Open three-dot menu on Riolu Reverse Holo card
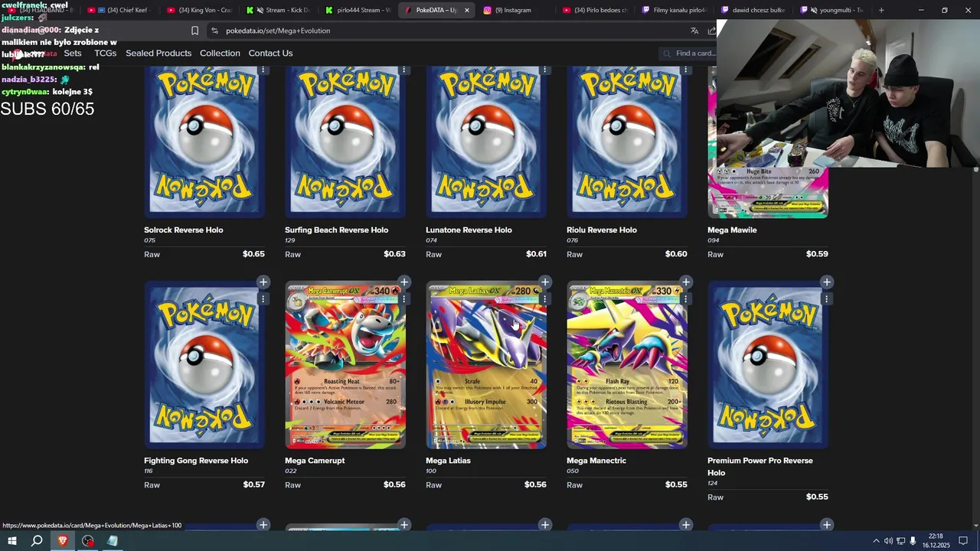Viewport: 980px width, 551px height. tap(686, 70)
